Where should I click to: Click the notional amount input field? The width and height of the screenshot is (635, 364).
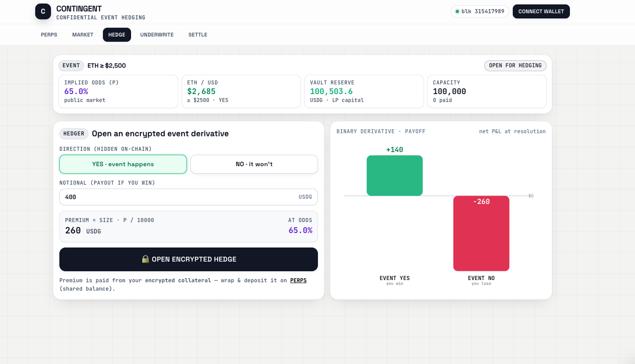(x=189, y=197)
